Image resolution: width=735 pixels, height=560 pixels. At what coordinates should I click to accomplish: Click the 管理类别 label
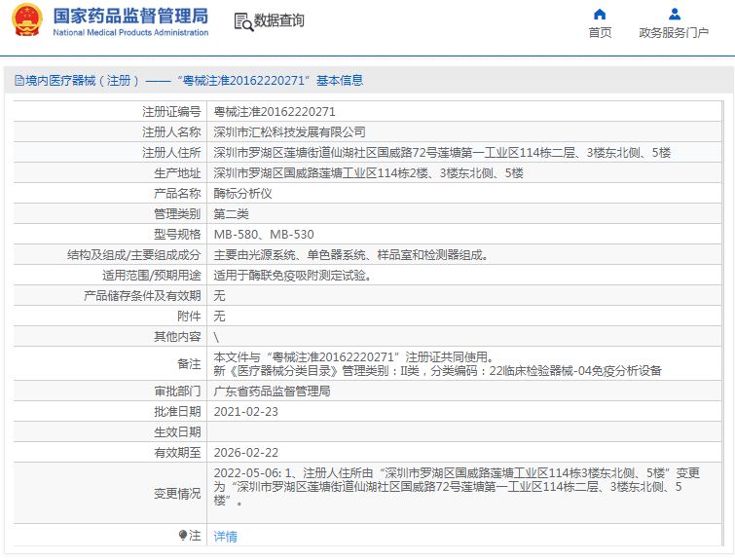point(177,214)
